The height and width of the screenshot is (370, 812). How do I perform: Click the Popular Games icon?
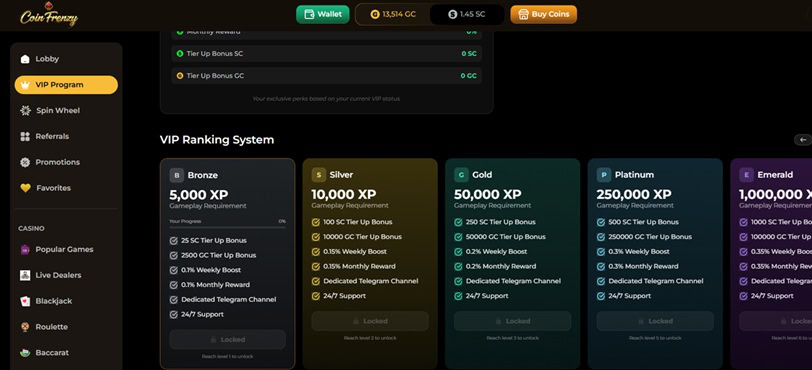tap(25, 249)
